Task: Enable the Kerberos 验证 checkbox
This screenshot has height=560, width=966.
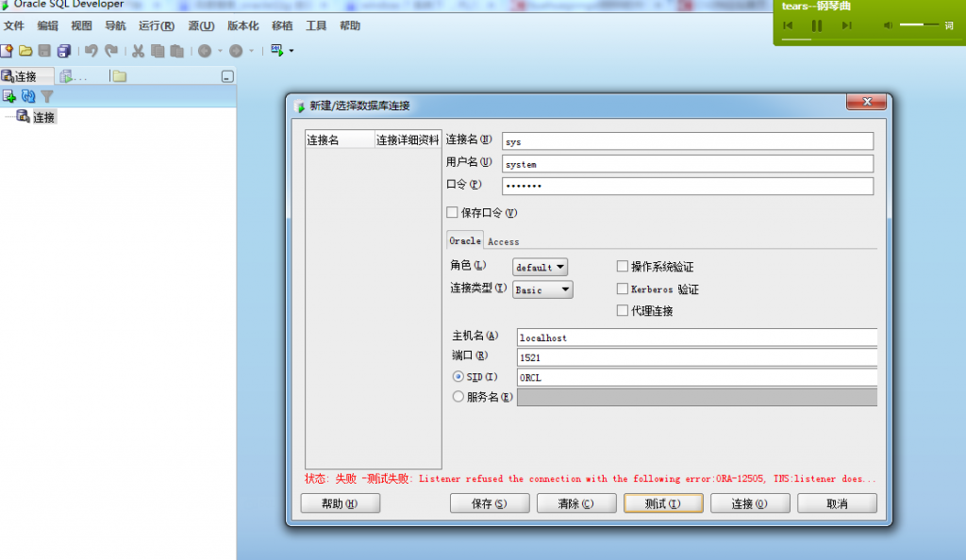Action: pyautogui.click(x=623, y=288)
